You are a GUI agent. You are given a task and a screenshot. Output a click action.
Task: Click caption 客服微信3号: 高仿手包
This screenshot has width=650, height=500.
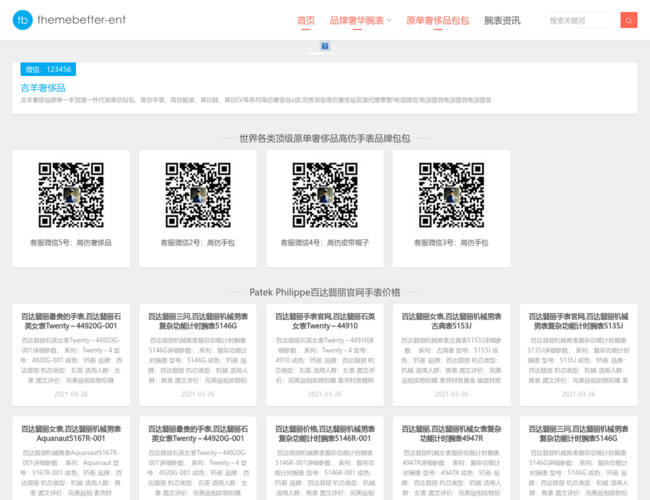tap(451, 243)
